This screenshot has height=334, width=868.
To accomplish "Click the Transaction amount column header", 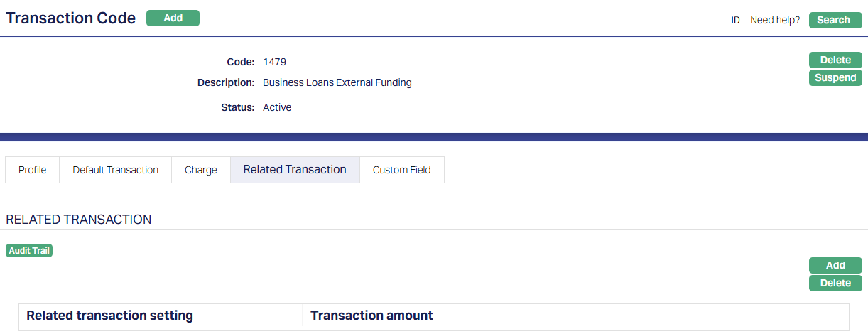I will point(371,316).
